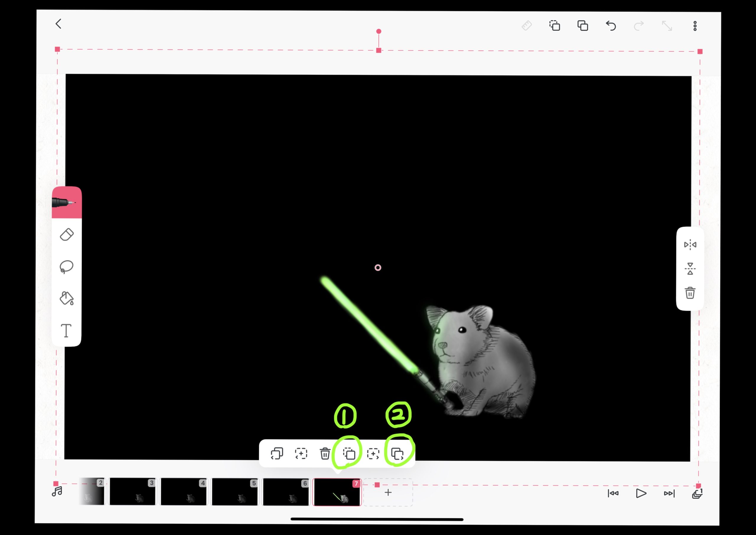Click the rightmost frame-popup icon (squares with arrow)
This screenshot has height=535, width=756.
tap(397, 454)
